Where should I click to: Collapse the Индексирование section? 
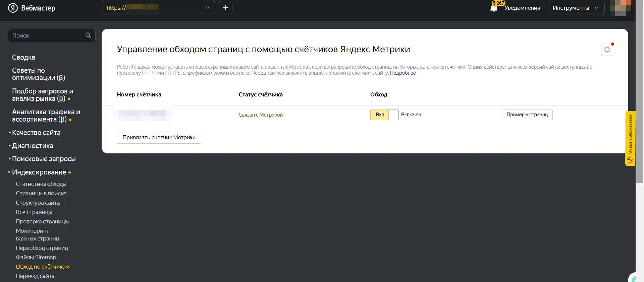click(39, 172)
